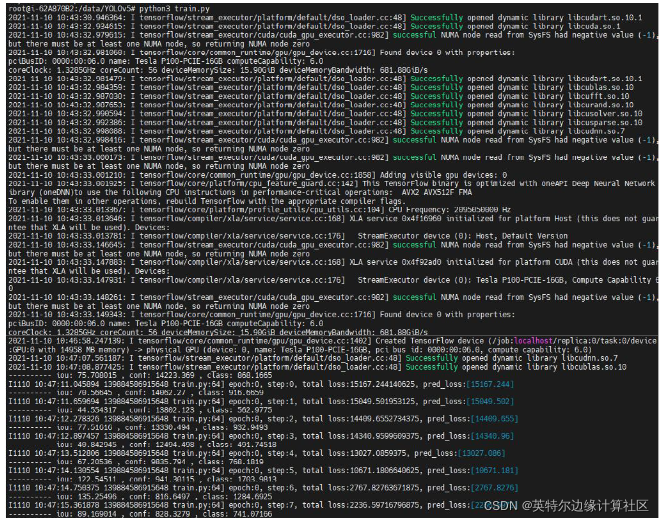Click 'StreamExecutor device (0): Host, Default Version'

pos(463,236)
